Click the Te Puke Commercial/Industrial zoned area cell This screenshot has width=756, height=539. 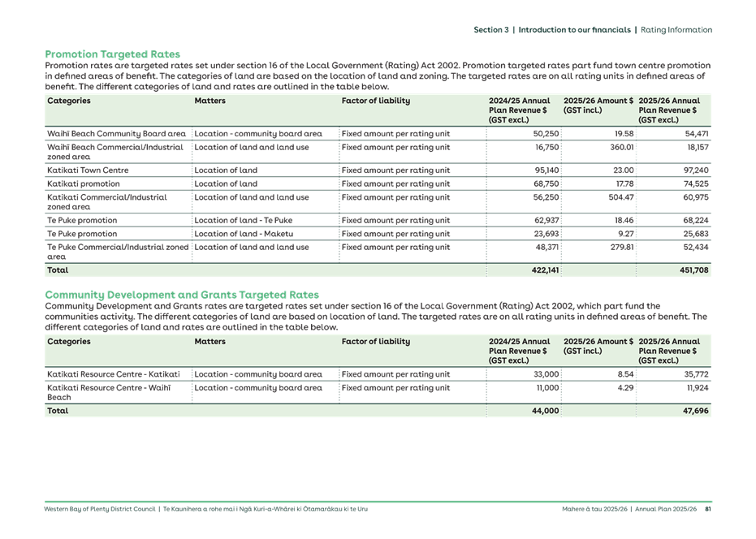tap(114, 249)
